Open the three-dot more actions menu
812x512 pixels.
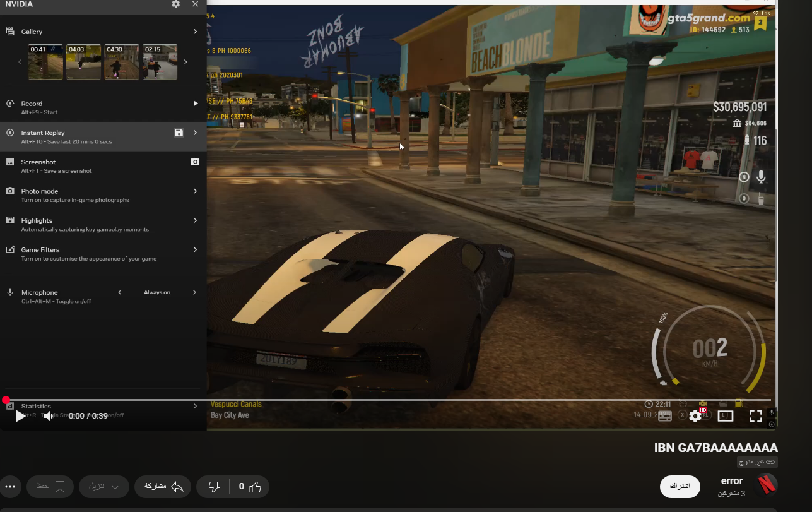pyautogui.click(x=9, y=487)
